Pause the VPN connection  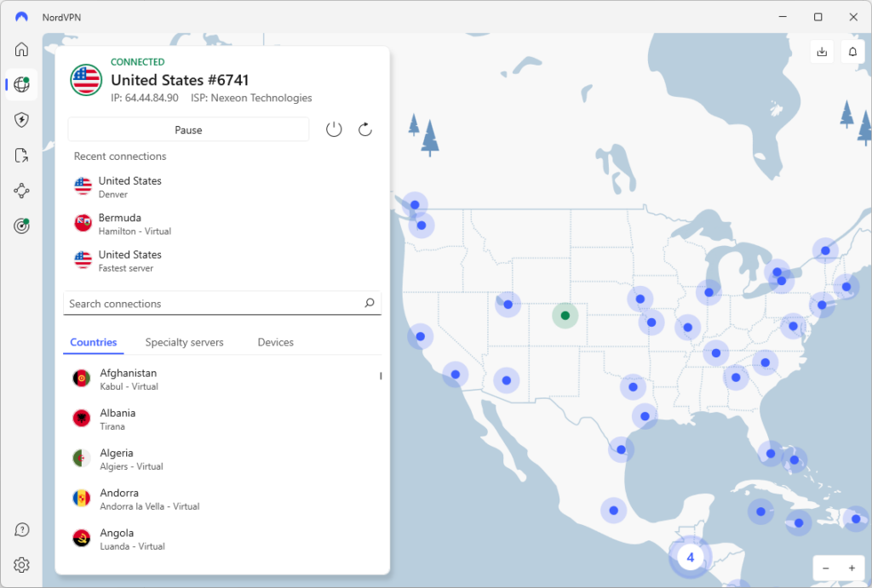(188, 129)
